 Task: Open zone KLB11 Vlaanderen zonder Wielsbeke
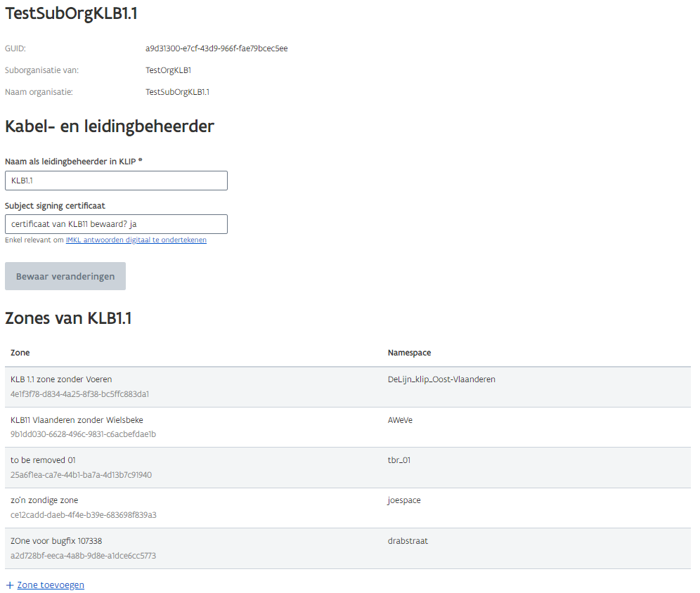pyautogui.click(x=77, y=419)
